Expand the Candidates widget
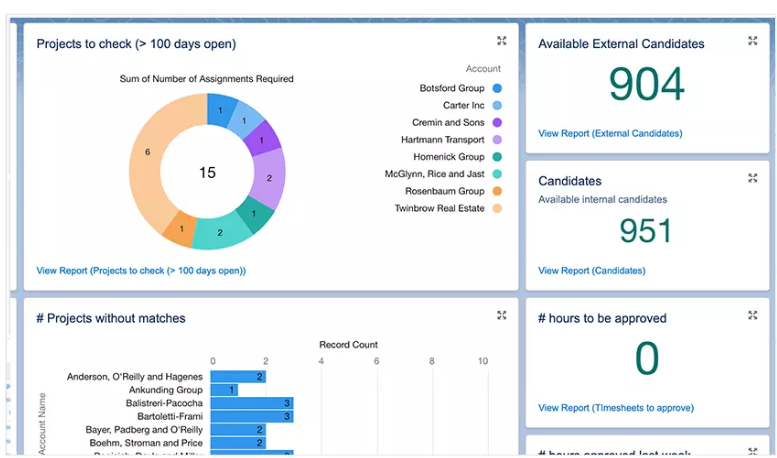Screen dimensions: 777x458 tap(752, 178)
